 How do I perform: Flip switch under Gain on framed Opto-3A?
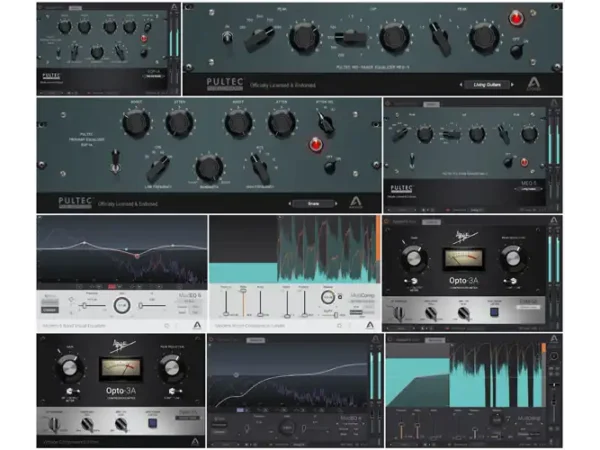[412, 281]
